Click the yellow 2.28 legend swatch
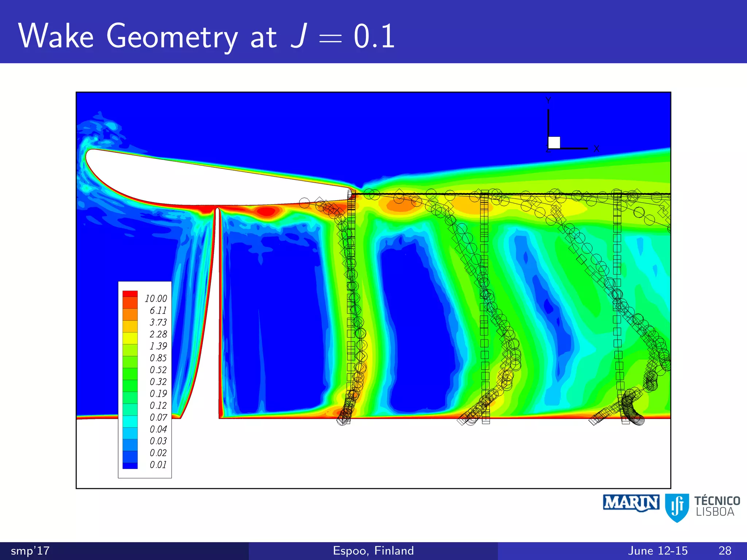 (x=130, y=338)
